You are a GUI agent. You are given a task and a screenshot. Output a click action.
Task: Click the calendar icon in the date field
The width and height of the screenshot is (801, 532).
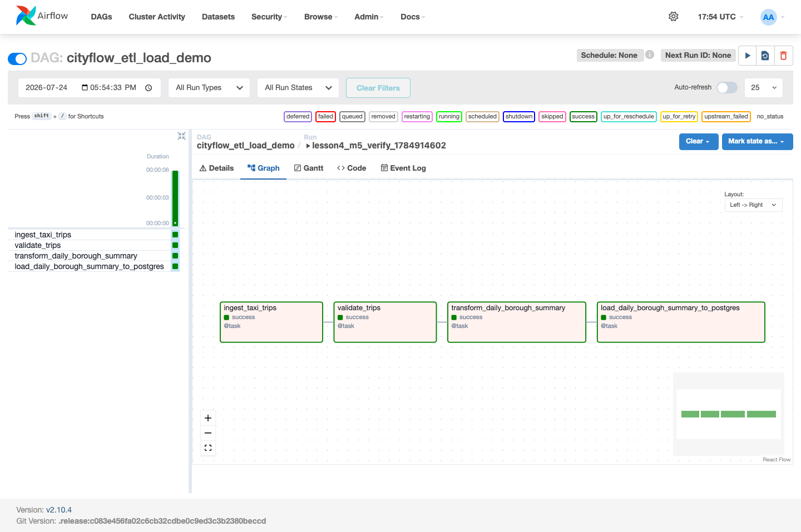pyautogui.click(x=85, y=87)
